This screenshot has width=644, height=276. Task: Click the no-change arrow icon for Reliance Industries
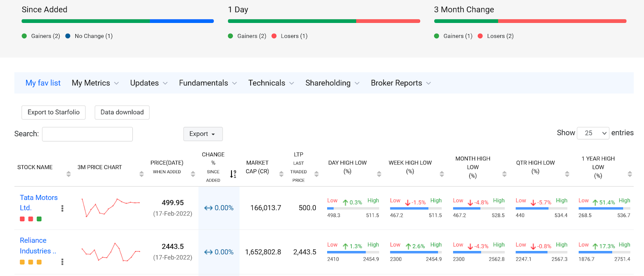point(208,252)
